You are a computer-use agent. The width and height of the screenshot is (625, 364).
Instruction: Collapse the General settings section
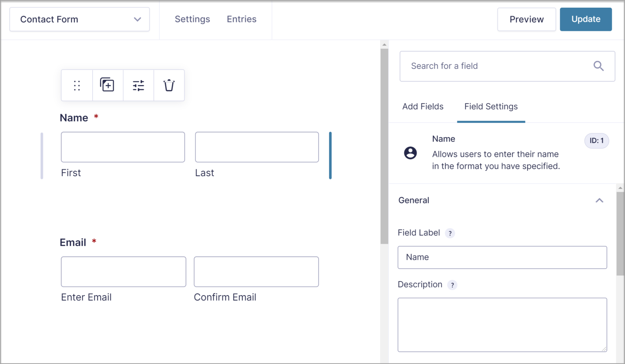(x=599, y=201)
